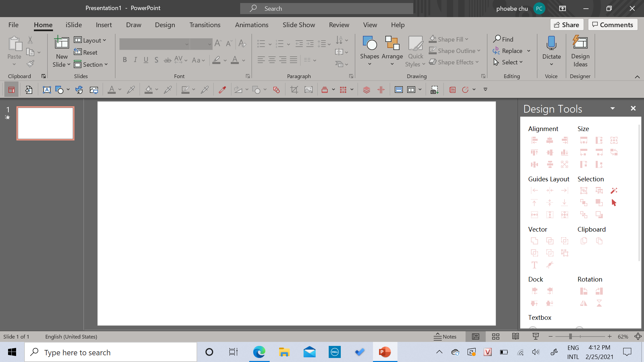This screenshot has width=644, height=362.
Task: Open Microsoft Edge from taskbar
Action: (259, 352)
